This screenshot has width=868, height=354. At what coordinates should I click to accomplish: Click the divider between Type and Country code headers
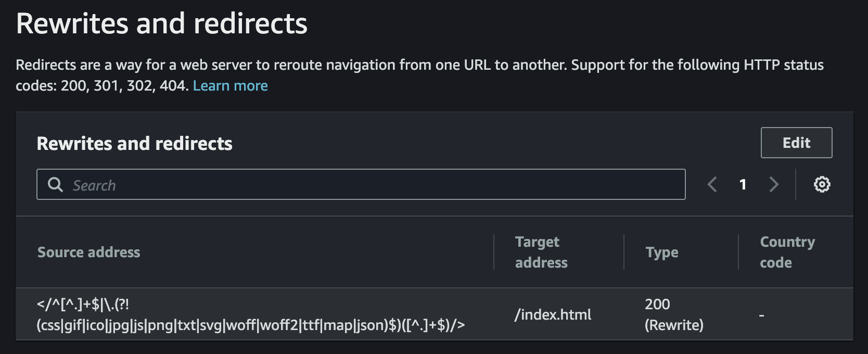pos(738,252)
